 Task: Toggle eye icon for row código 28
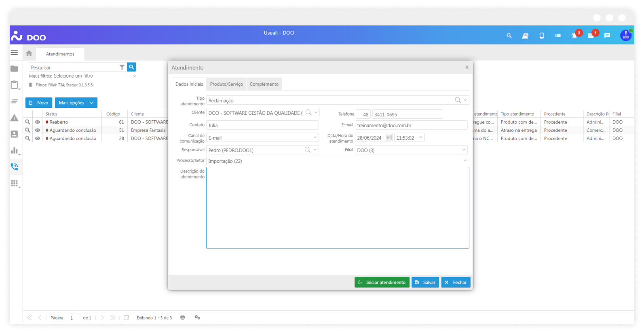point(38,138)
